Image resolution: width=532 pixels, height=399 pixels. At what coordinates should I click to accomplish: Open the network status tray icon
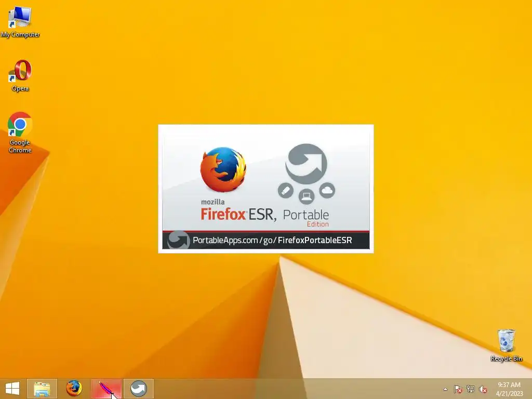pos(471,389)
